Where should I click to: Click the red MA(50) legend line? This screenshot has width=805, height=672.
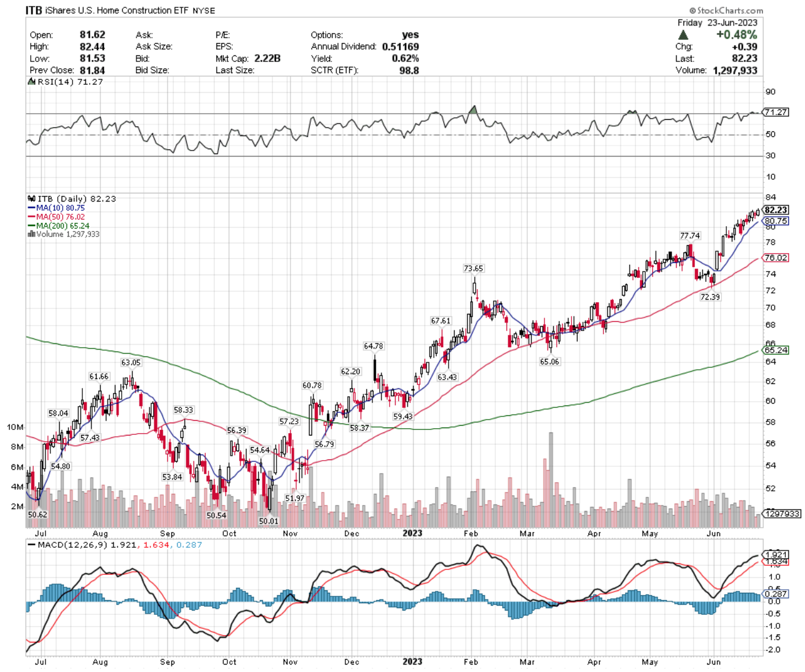coord(31,217)
